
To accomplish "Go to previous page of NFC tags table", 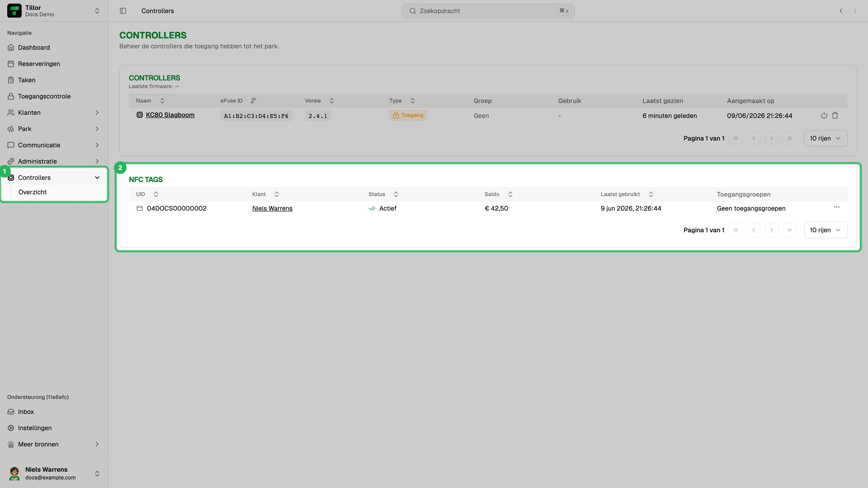I will click(754, 230).
